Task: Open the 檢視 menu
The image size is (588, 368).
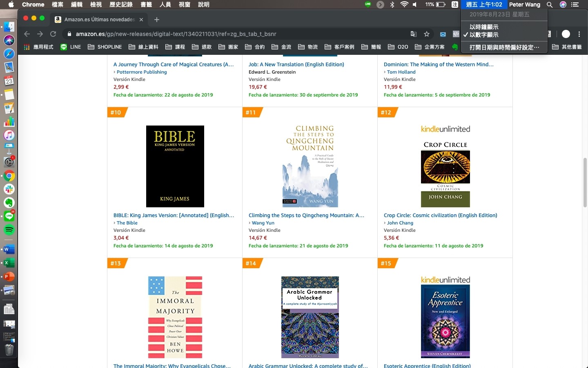Action: tap(96, 4)
